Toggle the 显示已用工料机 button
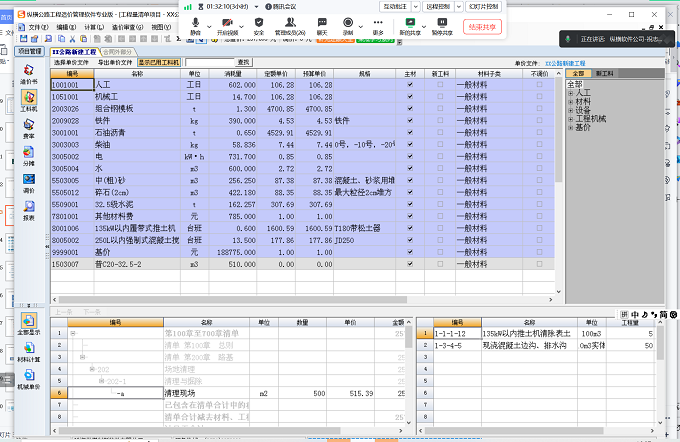The image size is (680, 442). (x=159, y=62)
